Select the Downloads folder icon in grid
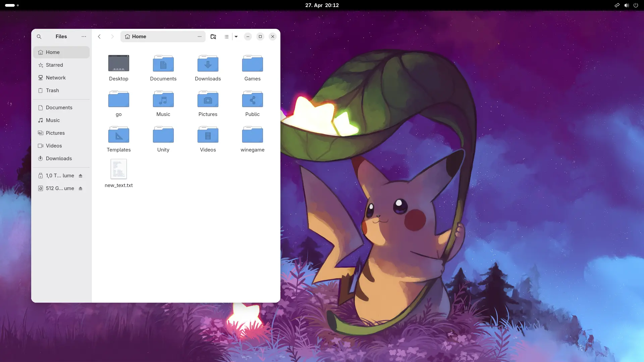 point(208,63)
